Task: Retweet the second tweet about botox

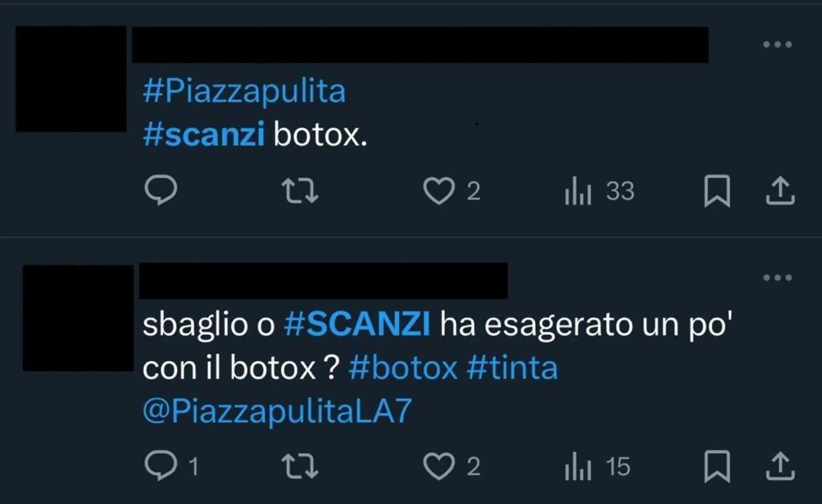Action: (x=300, y=466)
